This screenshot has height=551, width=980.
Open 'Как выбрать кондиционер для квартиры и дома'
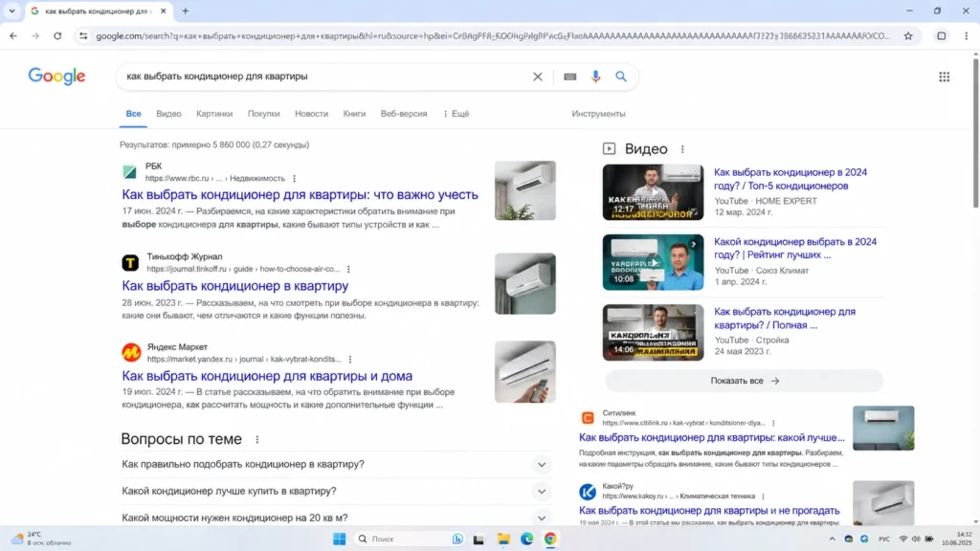(x=267, y=375)
